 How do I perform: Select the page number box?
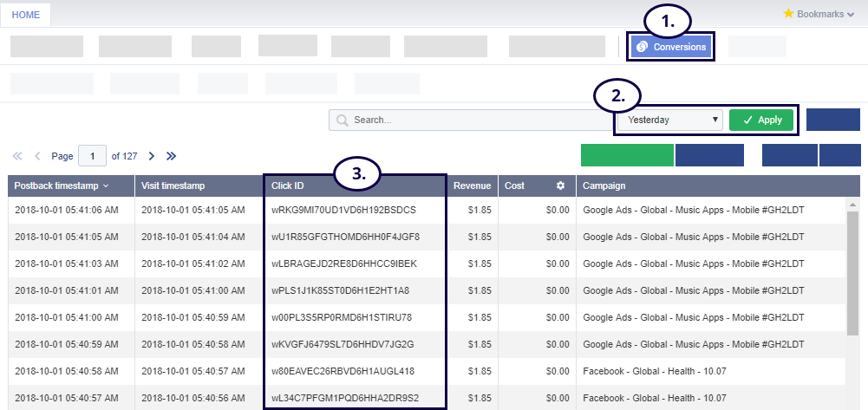[x=92, y=156]
